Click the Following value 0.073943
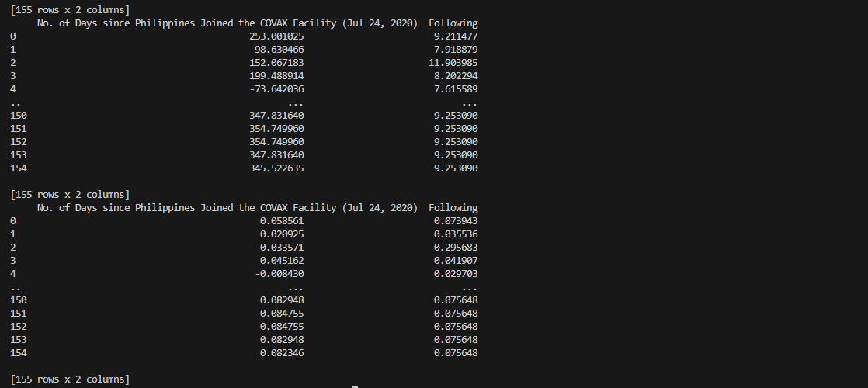Screen dimensions: 868x388 coord(456,221)
